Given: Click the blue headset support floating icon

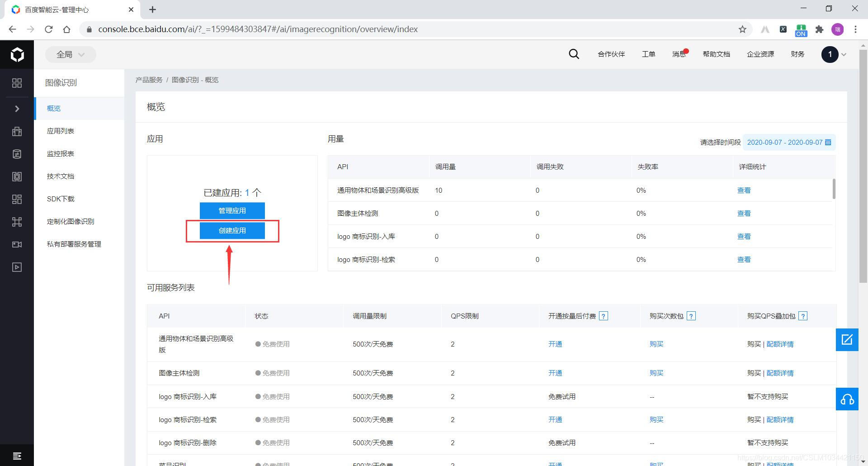Looking at the screenshot, I should [x=847, y=399].
